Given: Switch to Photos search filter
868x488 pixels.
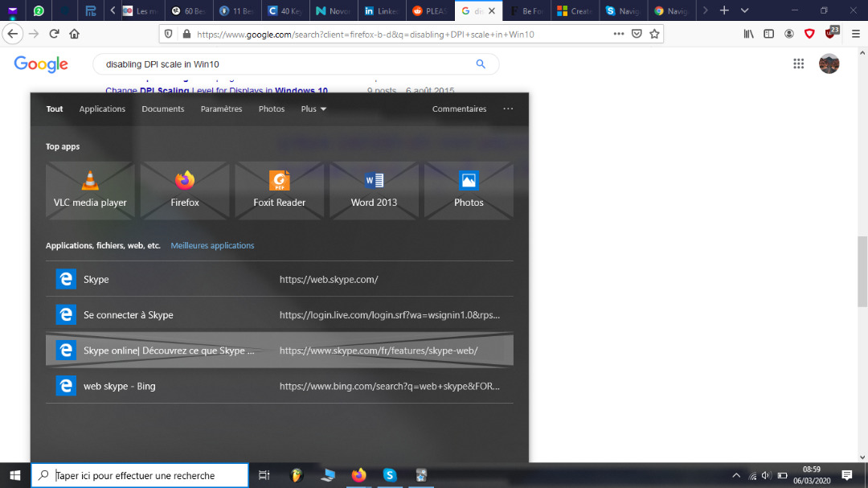Looking at the screenshot, I should coord(272,109).
